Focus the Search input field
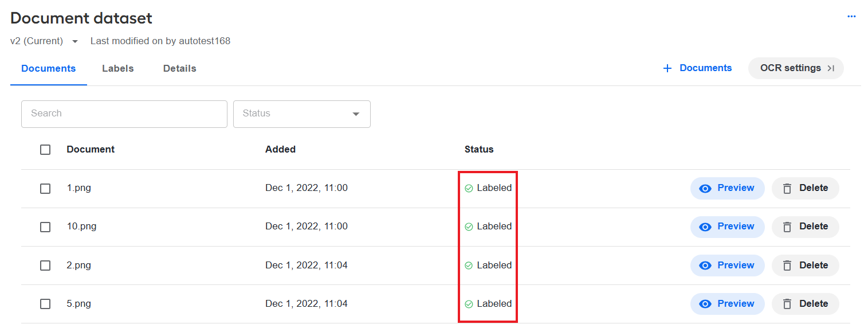Image resolution: width=868 pixels, height=324 pixels. (124, 114)
